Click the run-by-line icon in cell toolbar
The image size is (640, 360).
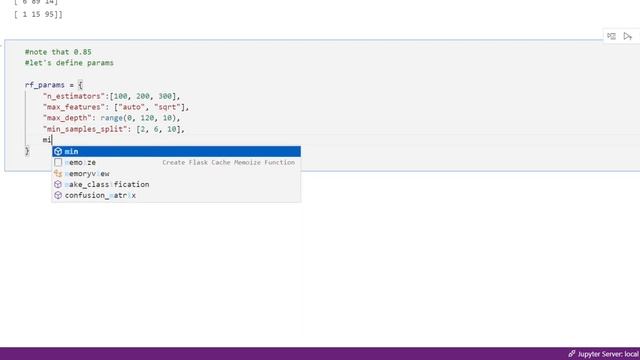click(611, 36)
